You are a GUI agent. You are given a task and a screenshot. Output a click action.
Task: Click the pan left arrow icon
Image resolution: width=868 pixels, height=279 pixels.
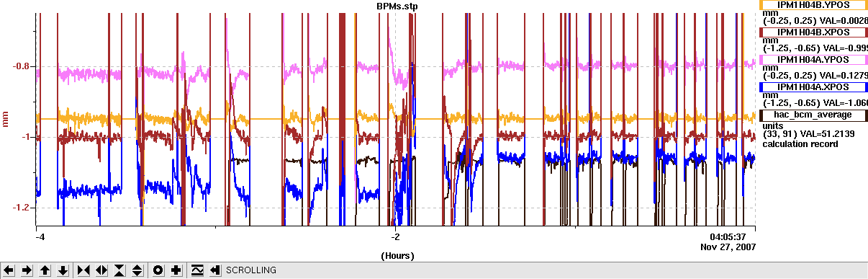pos(9,270)
